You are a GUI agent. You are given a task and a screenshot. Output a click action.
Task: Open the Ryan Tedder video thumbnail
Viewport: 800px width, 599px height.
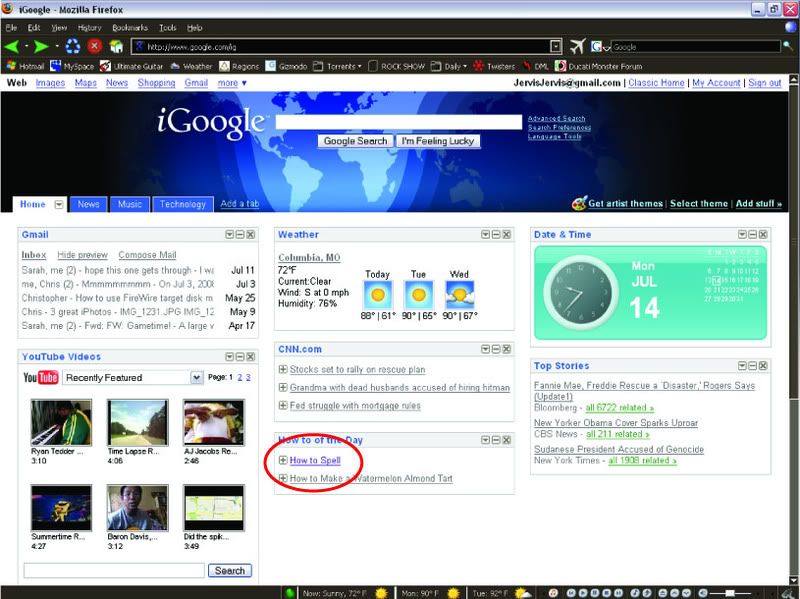click(61, 422)
